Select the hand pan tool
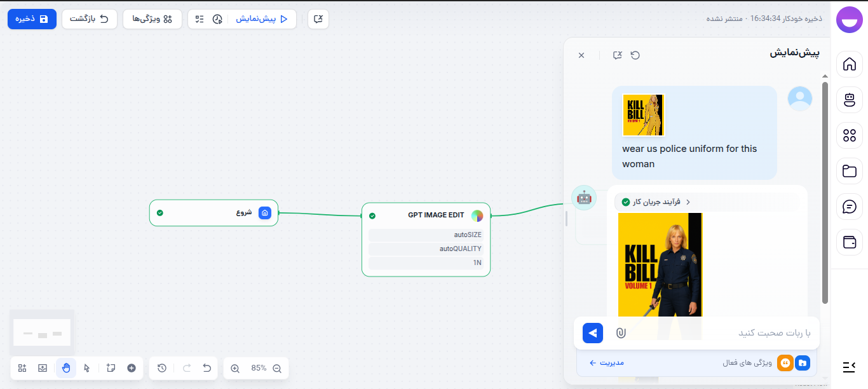The image size is (868, 389). click(66, 368)
